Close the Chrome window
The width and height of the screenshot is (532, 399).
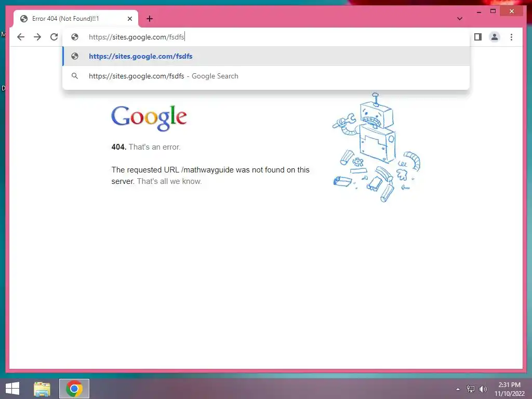512,11
